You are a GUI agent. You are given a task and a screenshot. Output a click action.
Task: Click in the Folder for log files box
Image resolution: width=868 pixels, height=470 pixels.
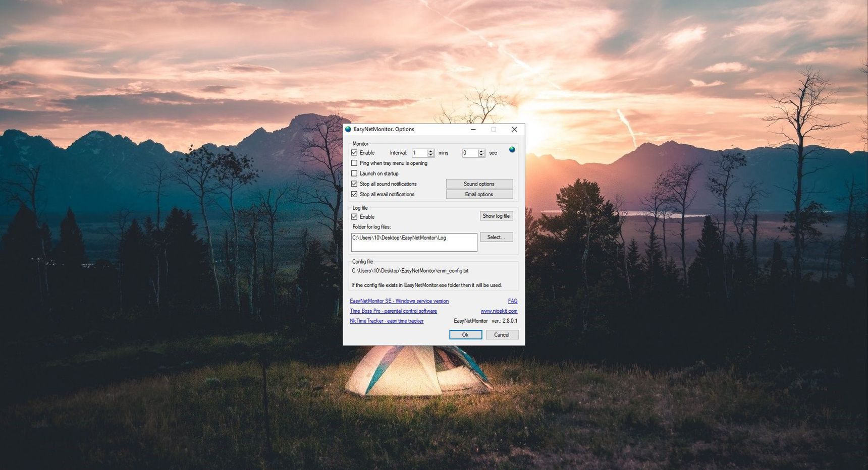[x=414, y=242]
